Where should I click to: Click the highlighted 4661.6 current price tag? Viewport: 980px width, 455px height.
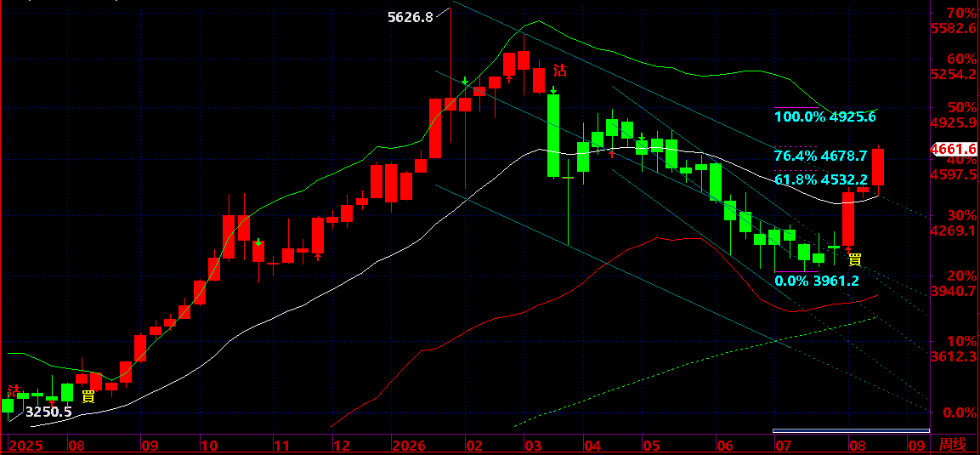pyautogui.click(x=953, y=149)
